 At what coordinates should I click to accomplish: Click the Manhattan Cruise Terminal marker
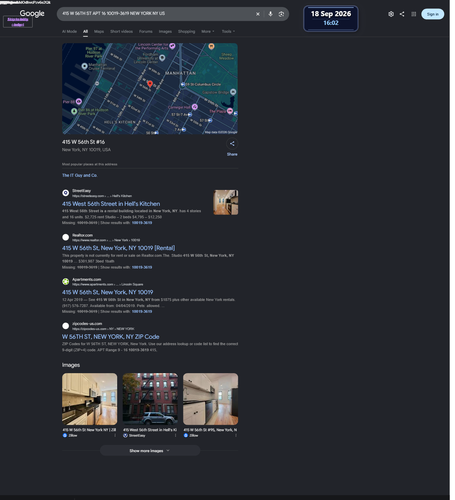click(85, 66)
